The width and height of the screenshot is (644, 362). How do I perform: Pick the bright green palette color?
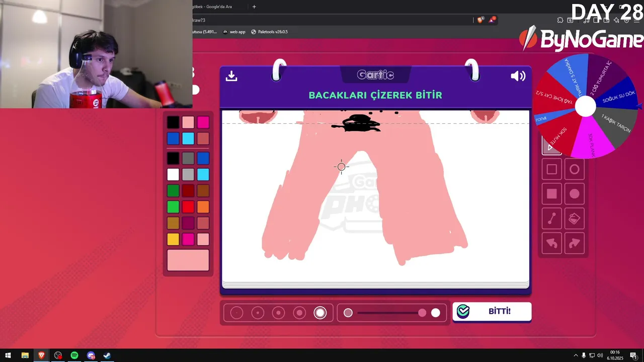pos(173,207)
